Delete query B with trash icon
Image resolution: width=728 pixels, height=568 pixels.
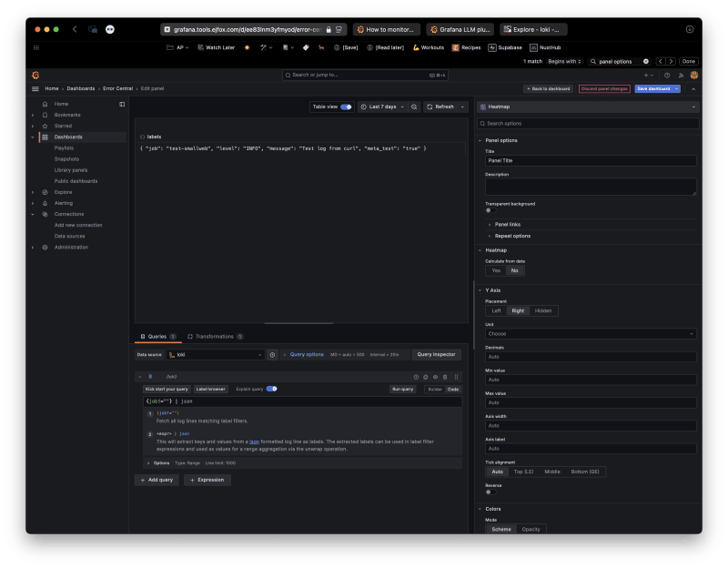pos(446,376)
